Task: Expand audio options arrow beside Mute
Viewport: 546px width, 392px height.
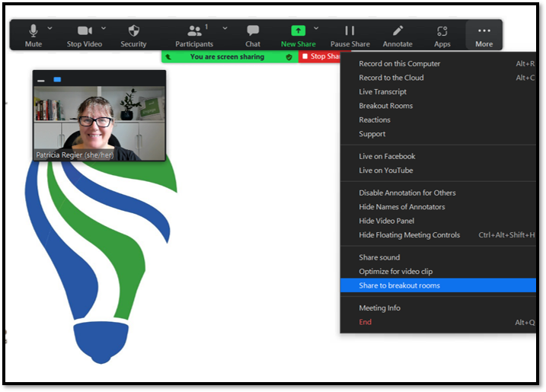Action: (x=49, y=28)
